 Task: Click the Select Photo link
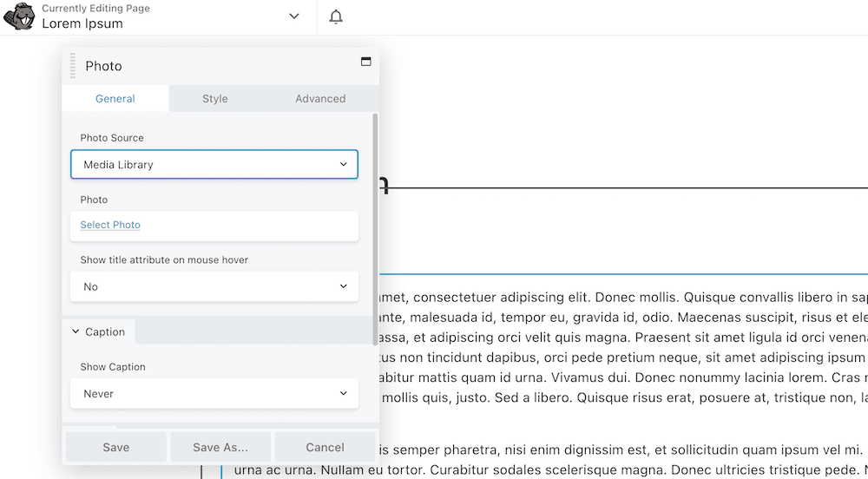click(110, 225)
